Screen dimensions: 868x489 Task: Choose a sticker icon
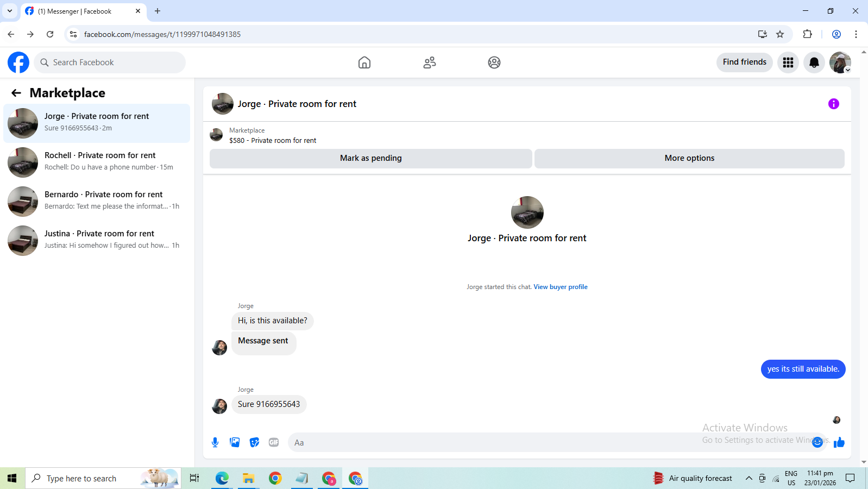point(254,442)
